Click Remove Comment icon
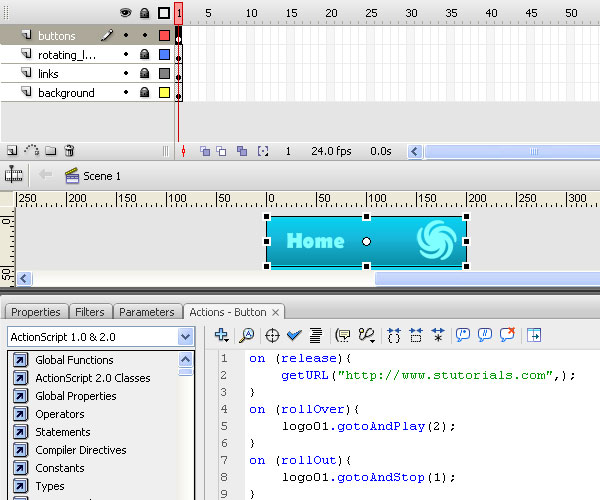Viewport: 600px width, 500px height. (507, 335)
